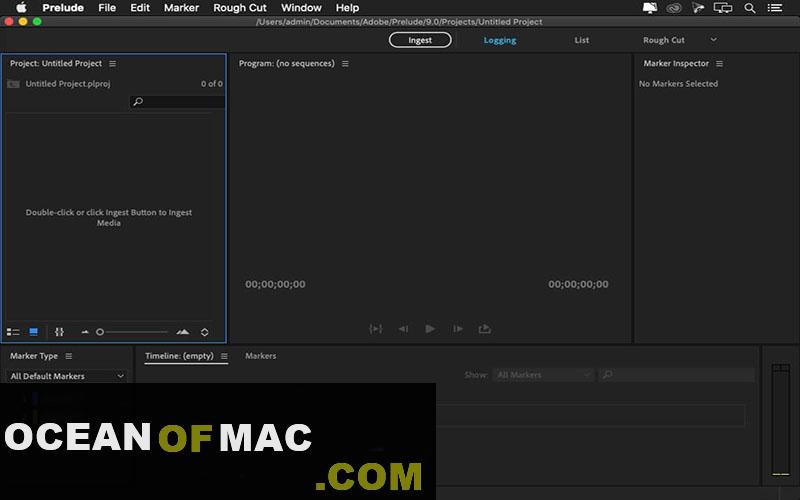Step forward one frame
The width and height of the screenshot is (800, 500).
point(458,329)
